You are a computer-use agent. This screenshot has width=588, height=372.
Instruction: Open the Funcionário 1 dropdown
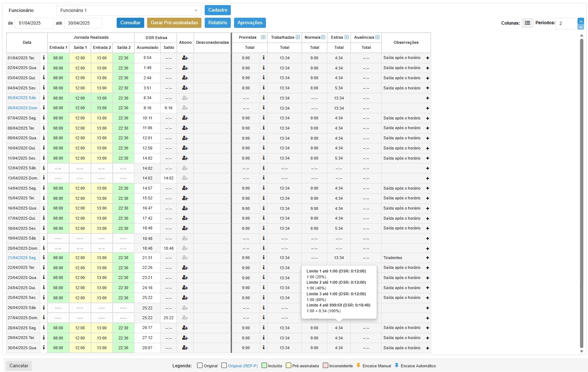click(129, 10)
